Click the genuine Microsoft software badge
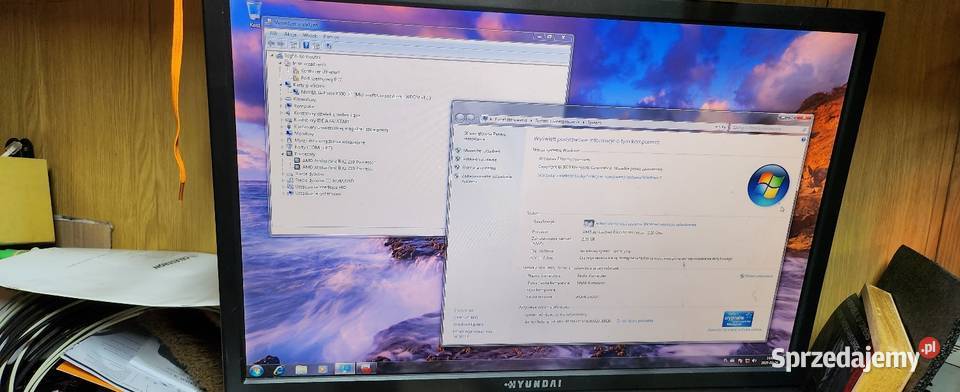Screen dimensions: 960x392 point(737,319)
